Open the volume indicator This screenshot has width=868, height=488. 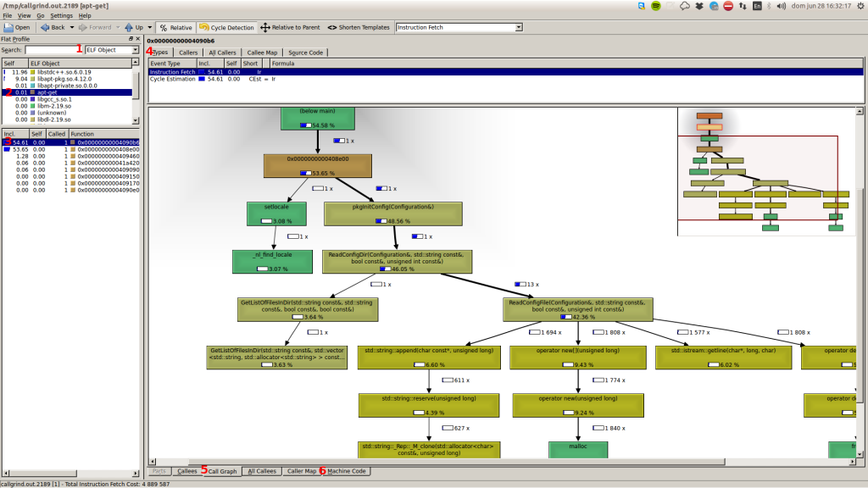pos(781,6)
